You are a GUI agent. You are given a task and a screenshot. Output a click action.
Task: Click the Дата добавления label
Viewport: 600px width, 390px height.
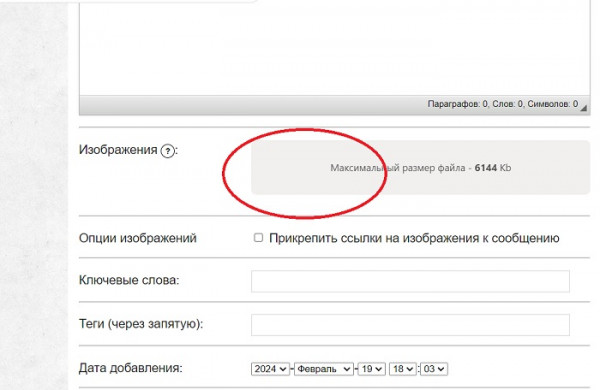point(130,368)
